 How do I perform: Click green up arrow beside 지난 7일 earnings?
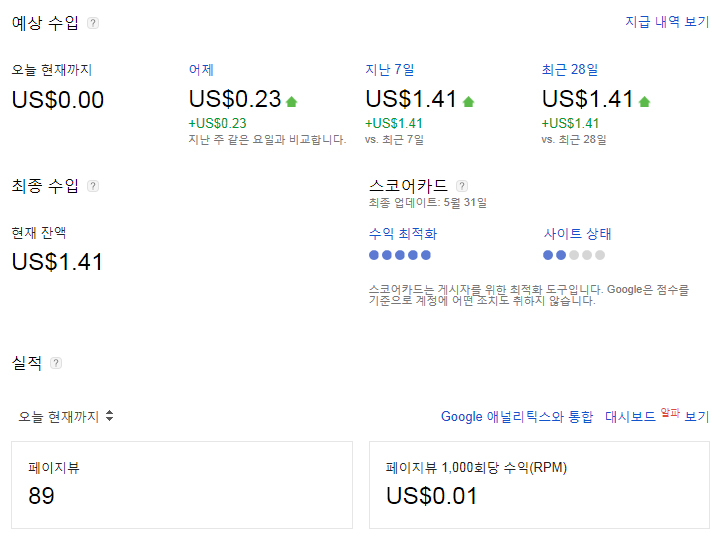click(468, 101)
